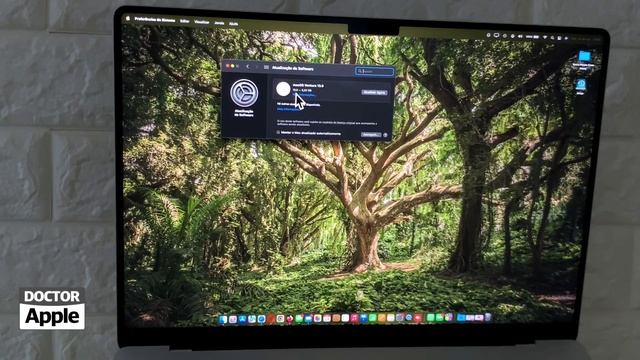The image size is (640, 360).
Task: Open the Janela menu
Action: pyautogui.click(x=219, y=23)
